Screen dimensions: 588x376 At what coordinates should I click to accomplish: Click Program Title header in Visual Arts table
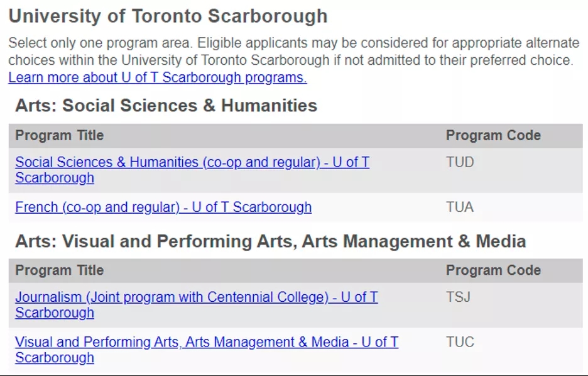59,270
